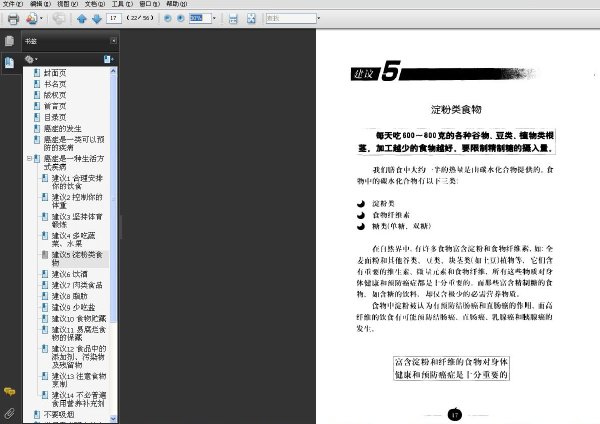Select the 不要吸烟 bookmark

(x=59, y=414)
